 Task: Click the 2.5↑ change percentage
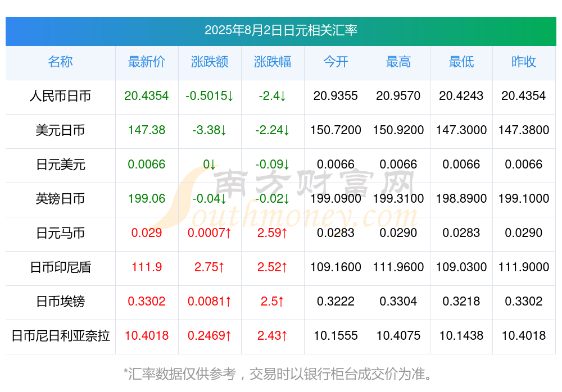pos(273,301)
